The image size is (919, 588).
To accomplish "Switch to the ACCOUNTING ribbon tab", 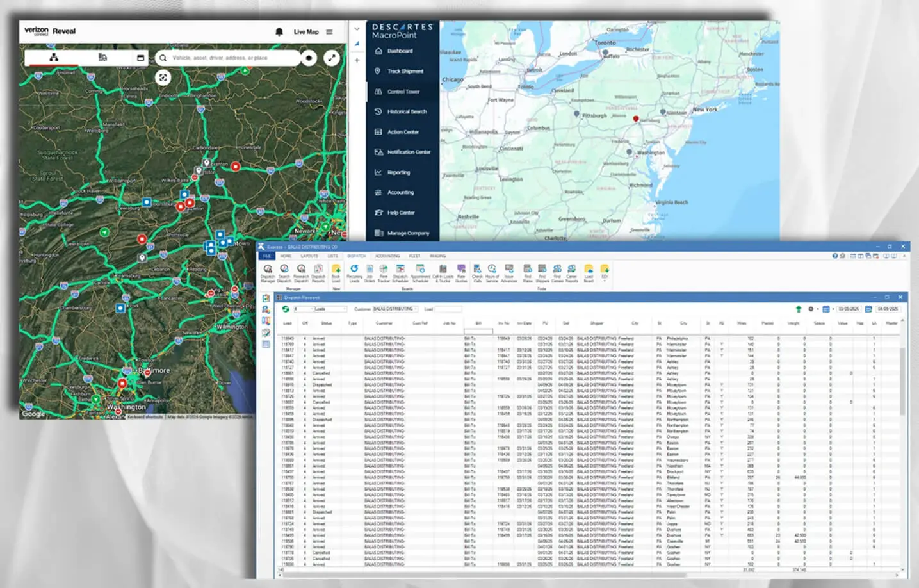I will pos(387,256).
